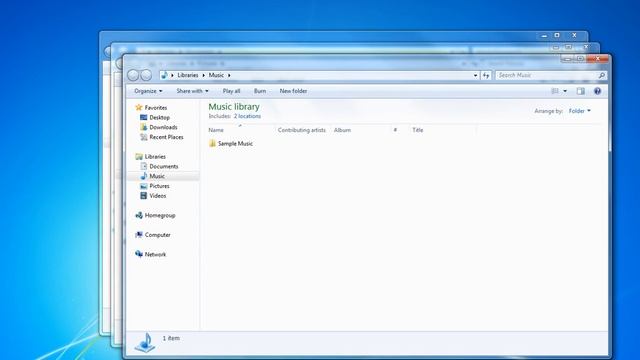Open the Help question mark icon
This screenshot has width=640, height=360.
pyautogui.click(x=597, y=91)
